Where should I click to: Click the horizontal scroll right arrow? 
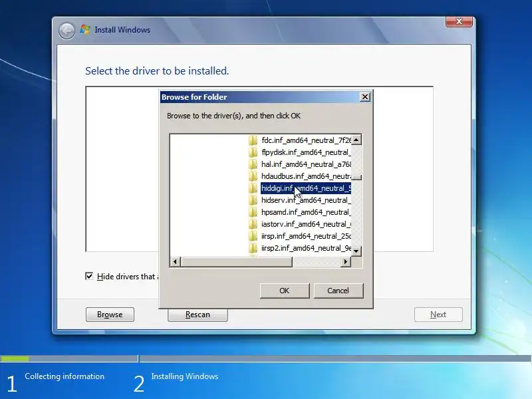coord(345,261)
